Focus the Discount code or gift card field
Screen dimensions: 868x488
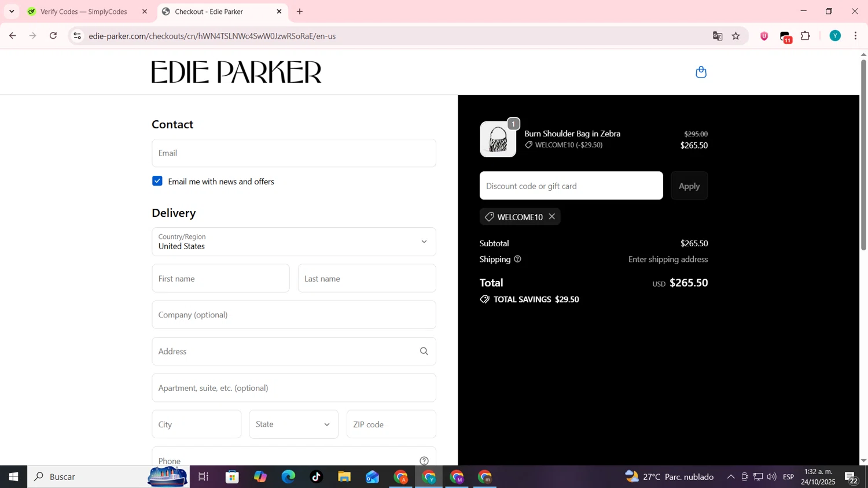click(x=571, y=186)
